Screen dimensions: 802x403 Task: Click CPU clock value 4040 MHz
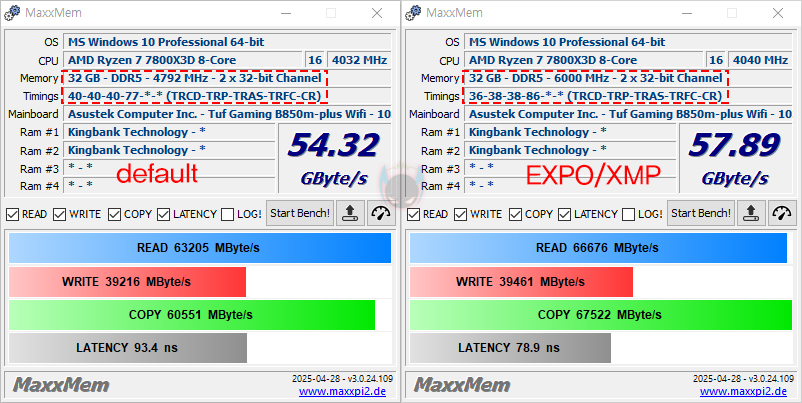[x=761, y=60]
